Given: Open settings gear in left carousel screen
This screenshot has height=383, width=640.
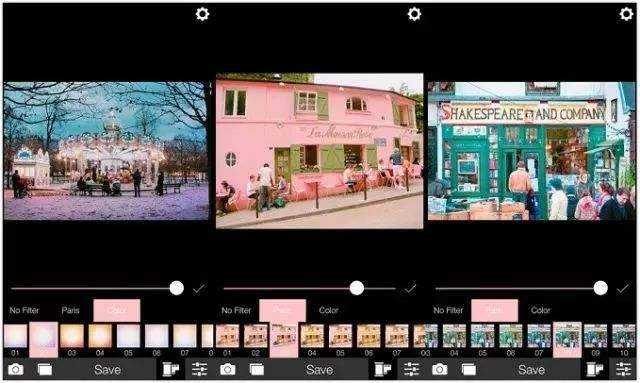Looking at the screenshot, I should [x=202, y=14].
